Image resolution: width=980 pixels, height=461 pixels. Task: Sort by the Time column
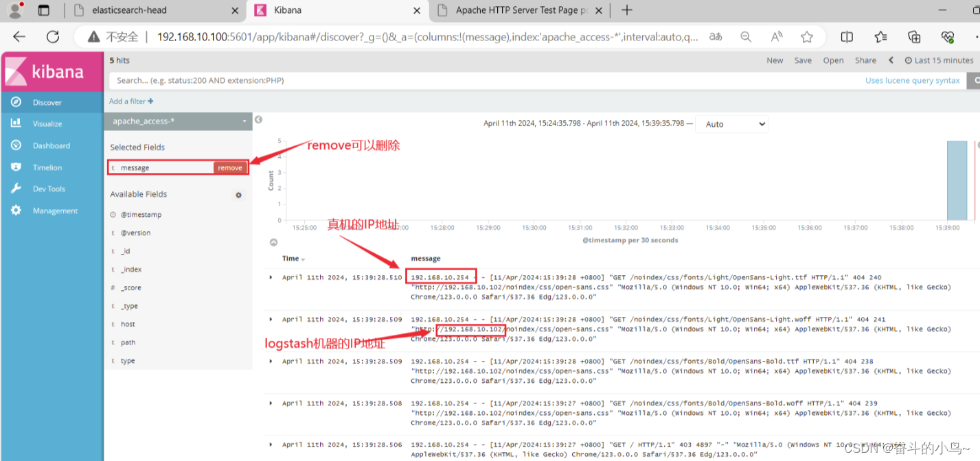click(294, 259)
